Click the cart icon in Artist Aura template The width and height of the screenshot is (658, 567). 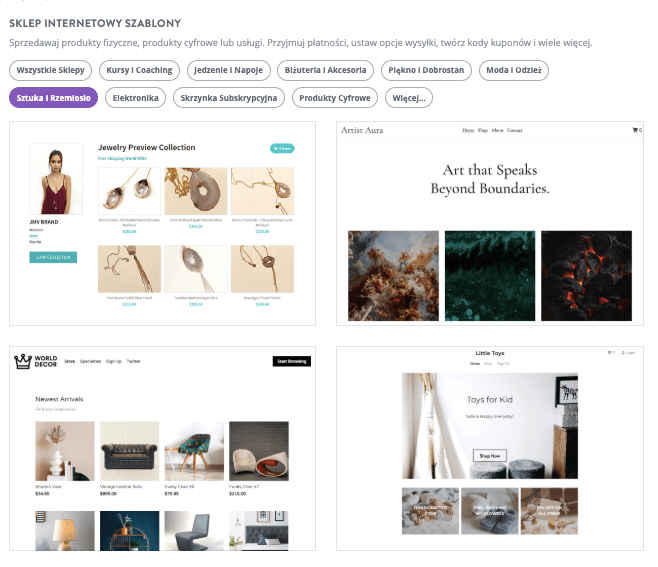pos(637,130)
